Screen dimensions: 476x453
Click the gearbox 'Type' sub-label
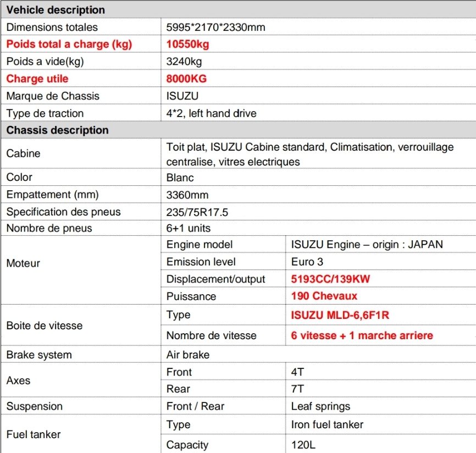coord(178,316)
